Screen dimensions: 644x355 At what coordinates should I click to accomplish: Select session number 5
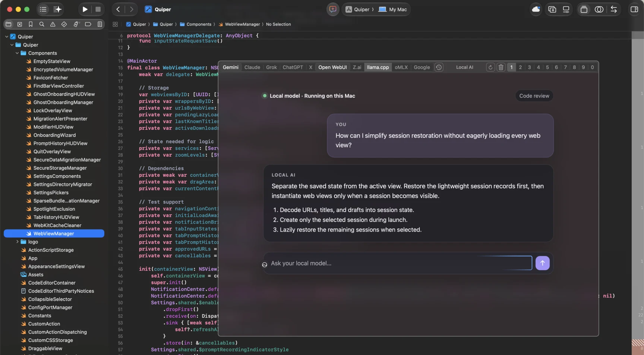(547, 67)
